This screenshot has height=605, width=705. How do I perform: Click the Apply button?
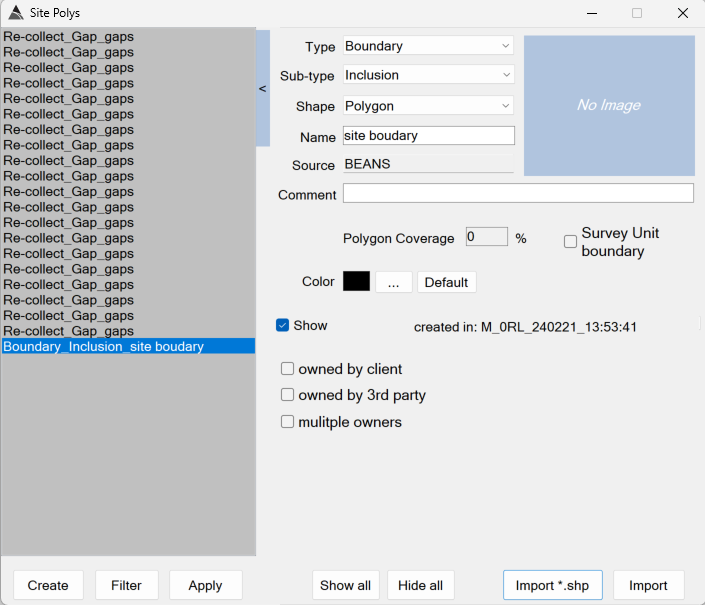[205, 585]
